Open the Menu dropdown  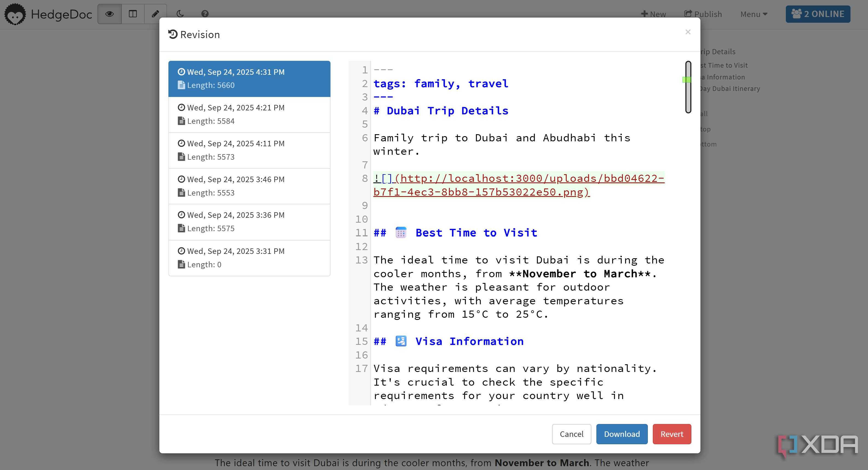(754, 14)
